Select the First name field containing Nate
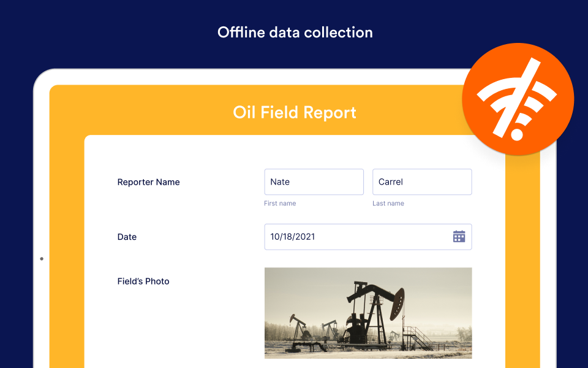Image resolution: width=588 pixels, height=368 pixels. click(314, 182)
